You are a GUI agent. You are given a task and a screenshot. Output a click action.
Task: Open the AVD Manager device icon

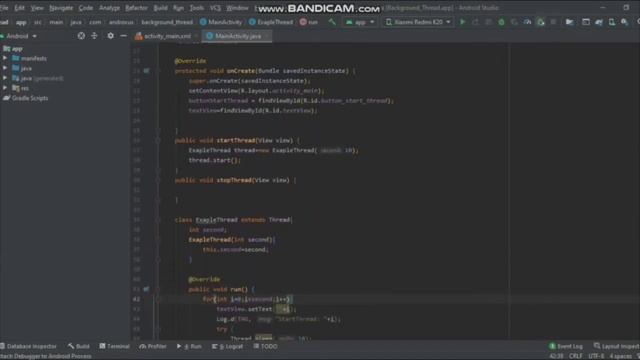[612, 22]
